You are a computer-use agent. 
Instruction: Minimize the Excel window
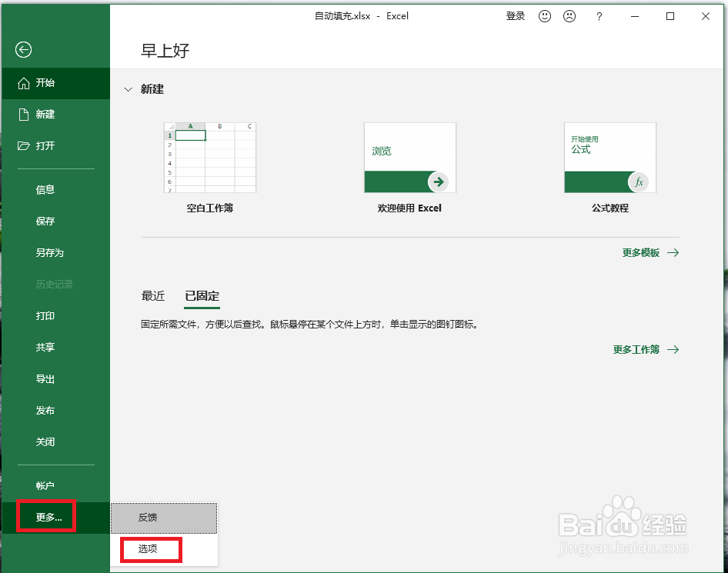pos(635,16)
